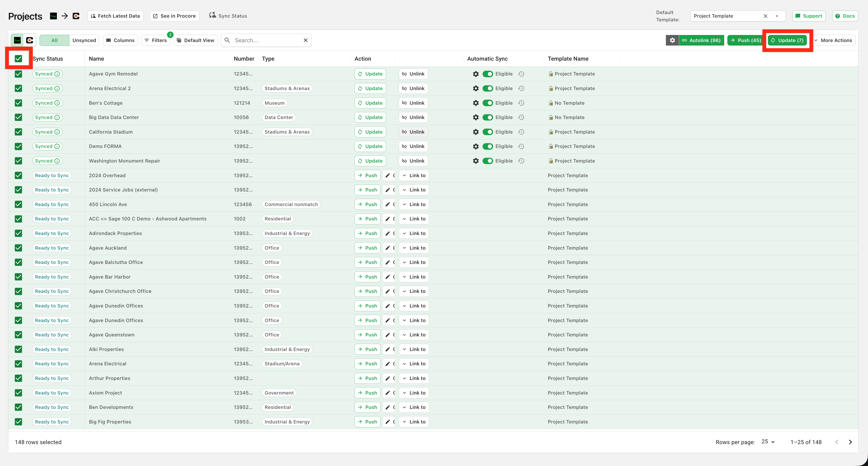
Task: Uncheck the Ben's Cottage row checkbox
Action: pyautogui.click(x=19, y=103)
